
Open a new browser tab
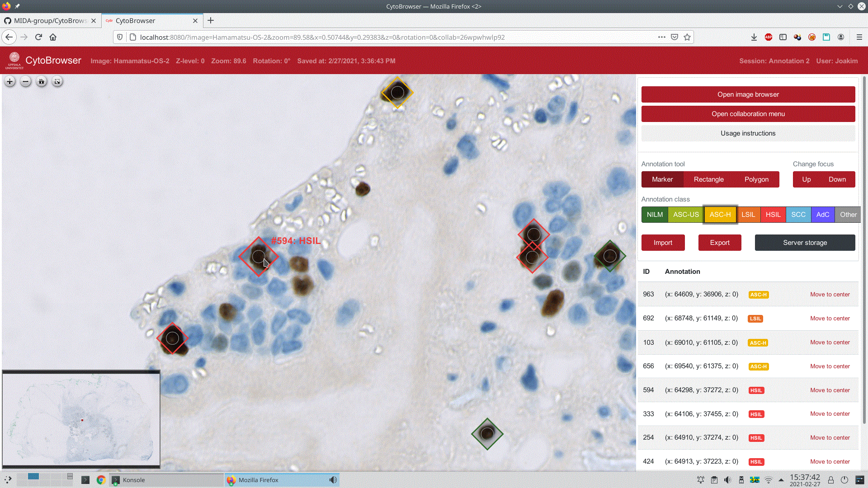[211, 21]
